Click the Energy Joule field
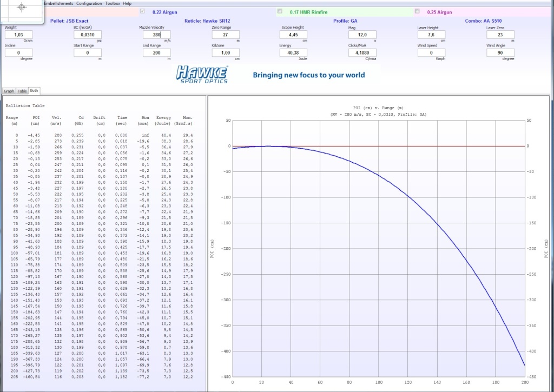The width and height of the screenshot is (554, 392). (x=293, y=52)
